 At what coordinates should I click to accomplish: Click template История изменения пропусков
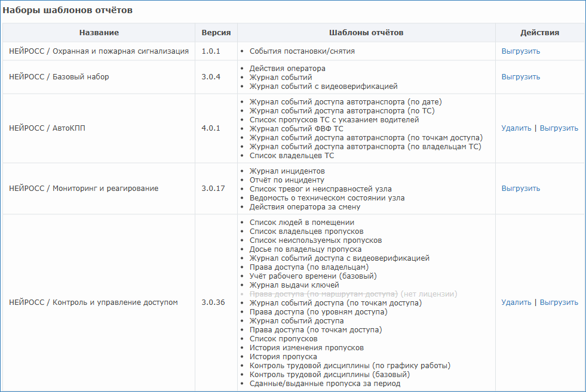point(306,348)
